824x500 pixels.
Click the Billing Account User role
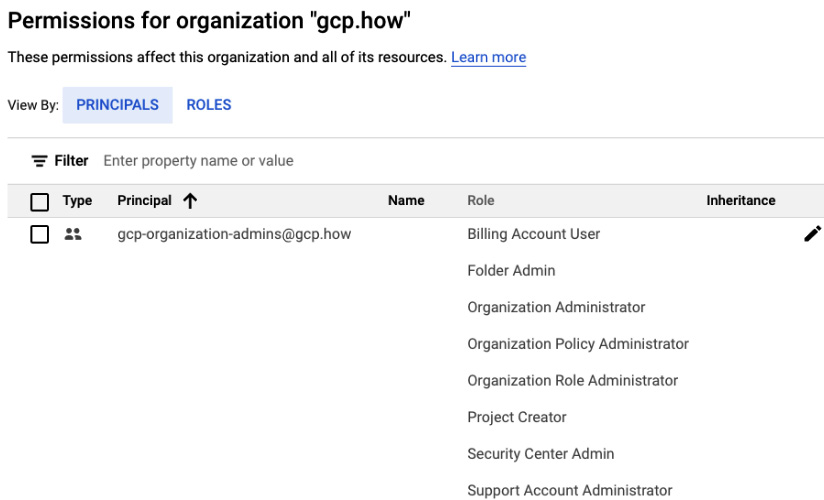[x=533, y=234]
